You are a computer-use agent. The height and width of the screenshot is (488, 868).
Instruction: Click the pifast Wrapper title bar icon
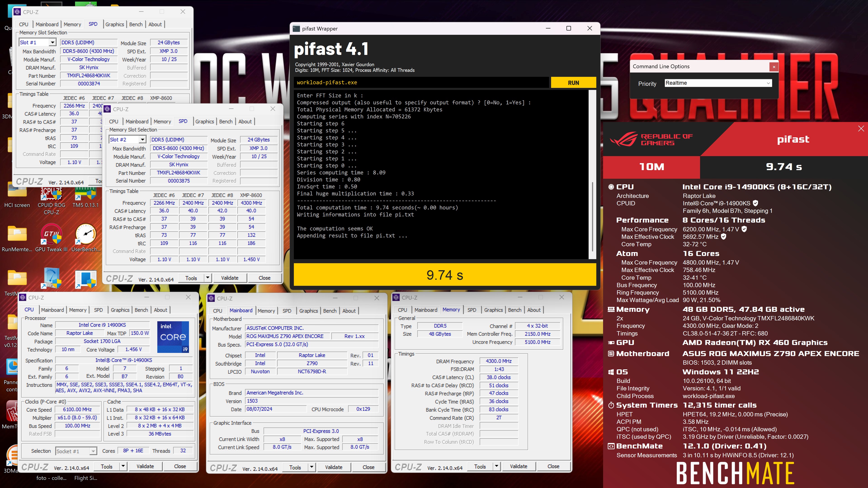coord(296,29)
